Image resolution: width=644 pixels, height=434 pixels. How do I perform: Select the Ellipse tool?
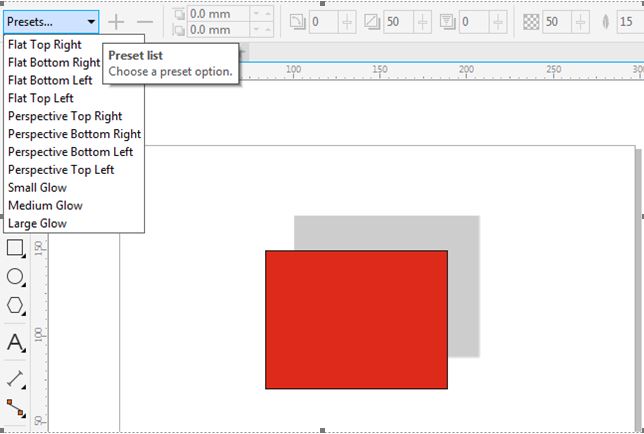[16, 277]
